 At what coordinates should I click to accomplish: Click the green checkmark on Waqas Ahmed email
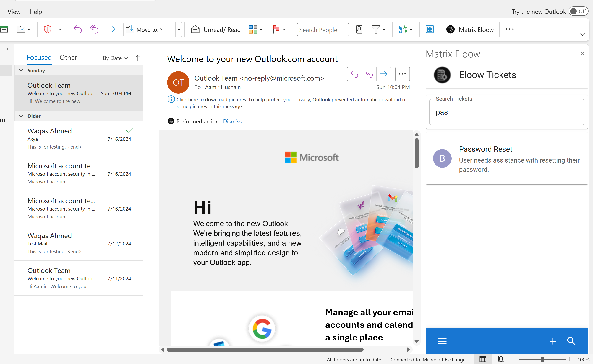pos(129,130)
